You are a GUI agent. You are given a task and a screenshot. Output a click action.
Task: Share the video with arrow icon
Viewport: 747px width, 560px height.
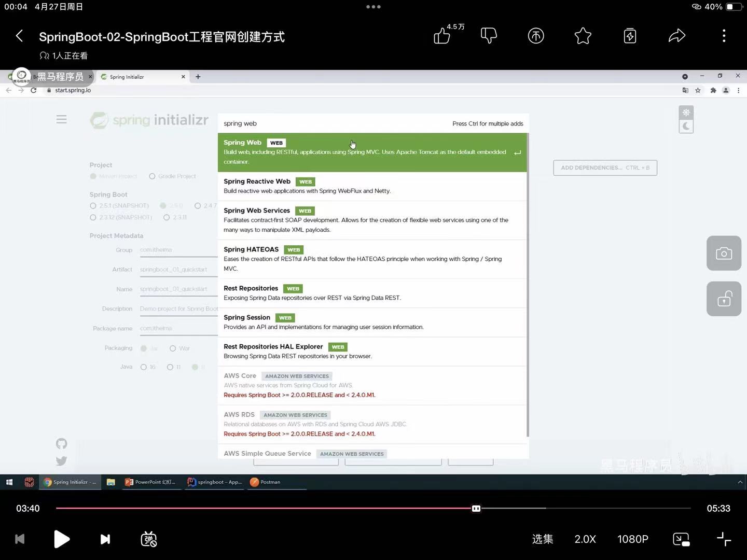[x=677, y=36]
